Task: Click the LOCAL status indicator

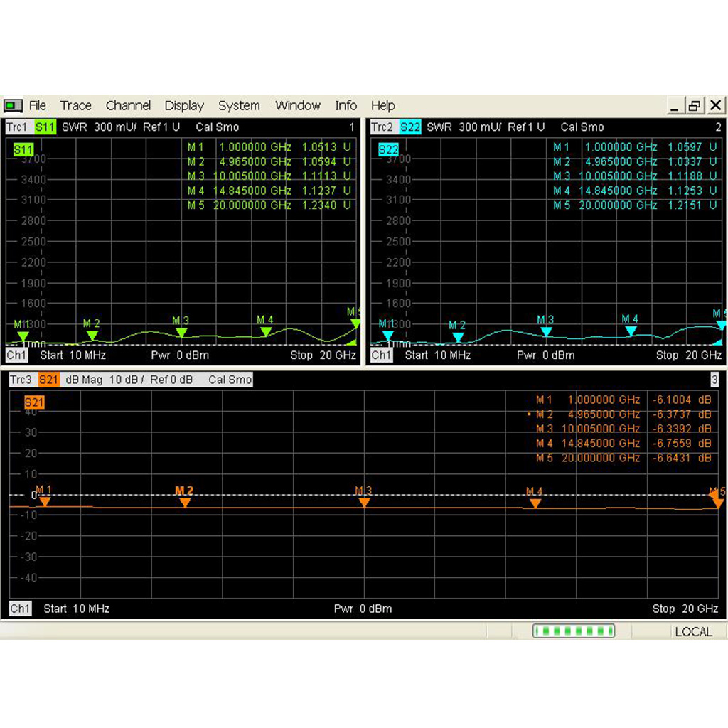Action: pyautogui.click(x=694, y=632)
